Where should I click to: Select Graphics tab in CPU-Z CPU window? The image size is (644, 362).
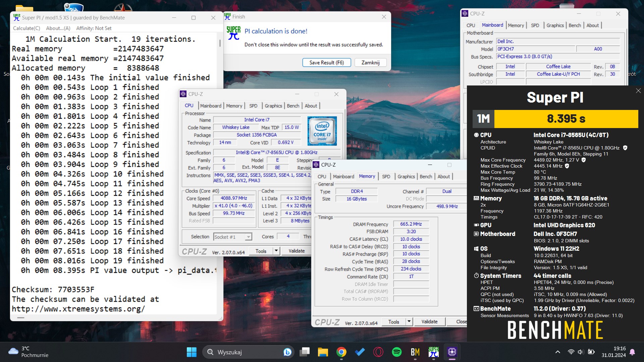(x=273, y=106)
